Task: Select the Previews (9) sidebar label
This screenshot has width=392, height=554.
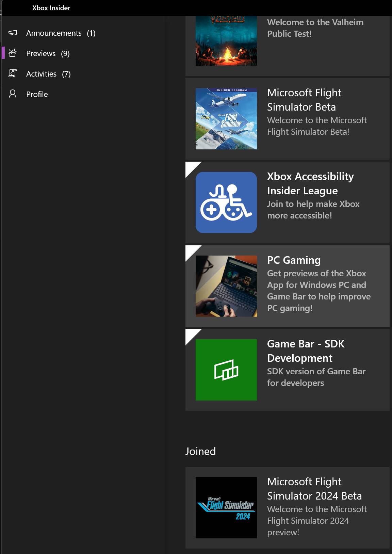Action: [48, 53]
